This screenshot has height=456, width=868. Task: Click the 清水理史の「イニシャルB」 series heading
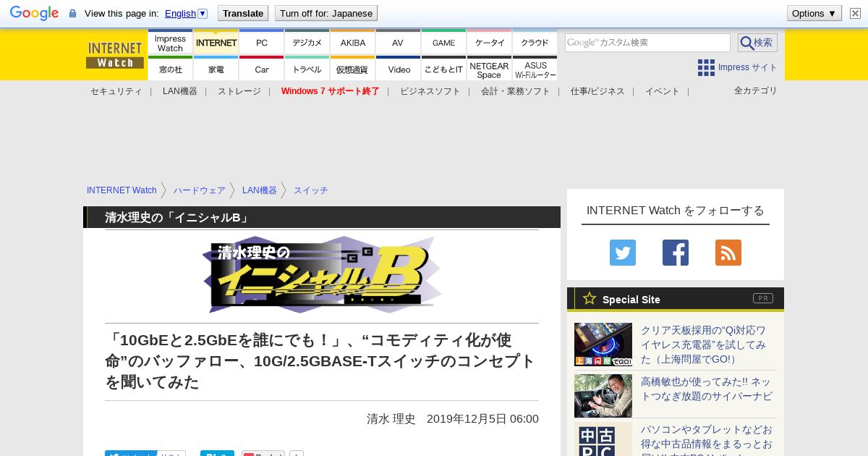178,217
